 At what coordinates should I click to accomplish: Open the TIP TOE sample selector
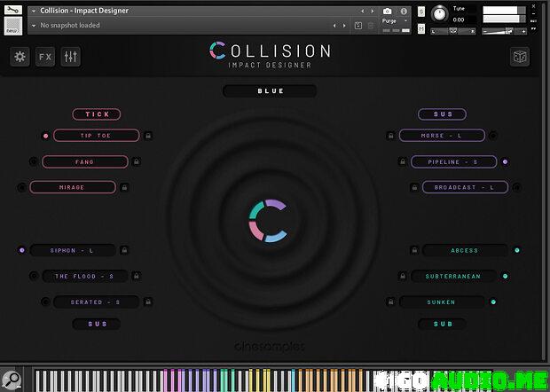(97, 136)
